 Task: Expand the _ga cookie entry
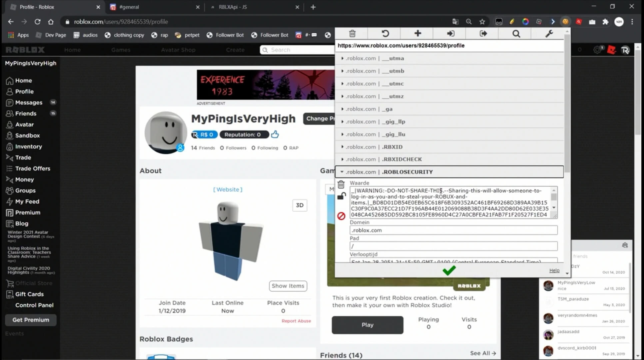[x=342, y=108]
